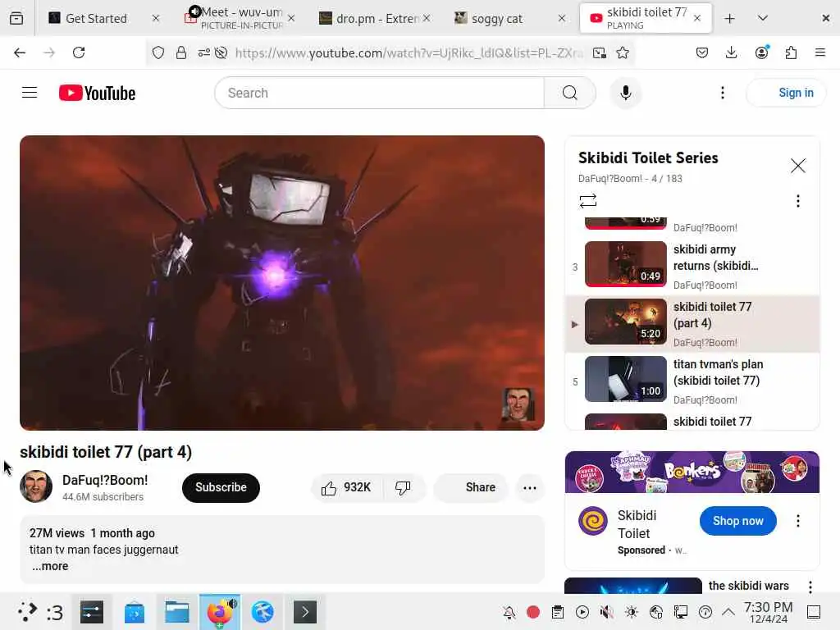Expand hidden system tray icons arrow
Image resolution: width=840 pixels, height=630 pixels.
tap(728, 612)
